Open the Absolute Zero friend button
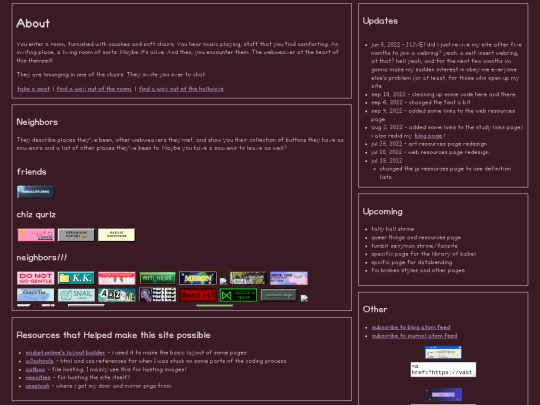Image resolution: width=540 pixels, height=405 pixels. (x=35, y=192)
